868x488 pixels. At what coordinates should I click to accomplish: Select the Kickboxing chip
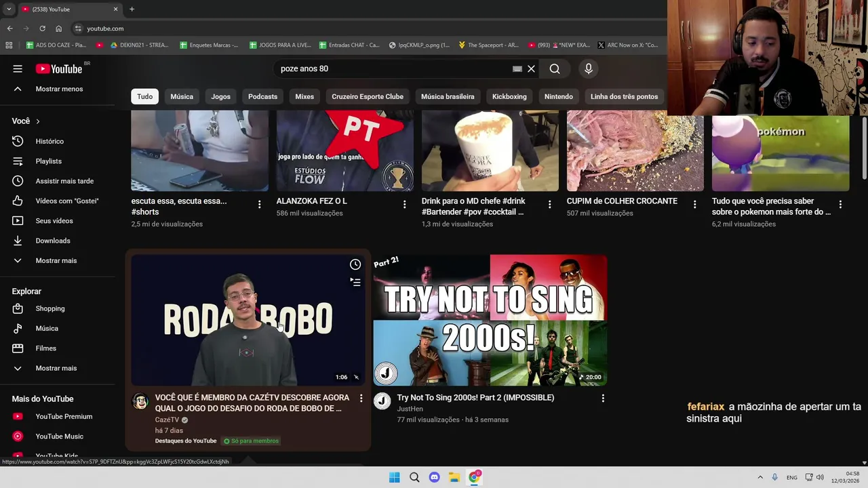[x=509, y=96]
